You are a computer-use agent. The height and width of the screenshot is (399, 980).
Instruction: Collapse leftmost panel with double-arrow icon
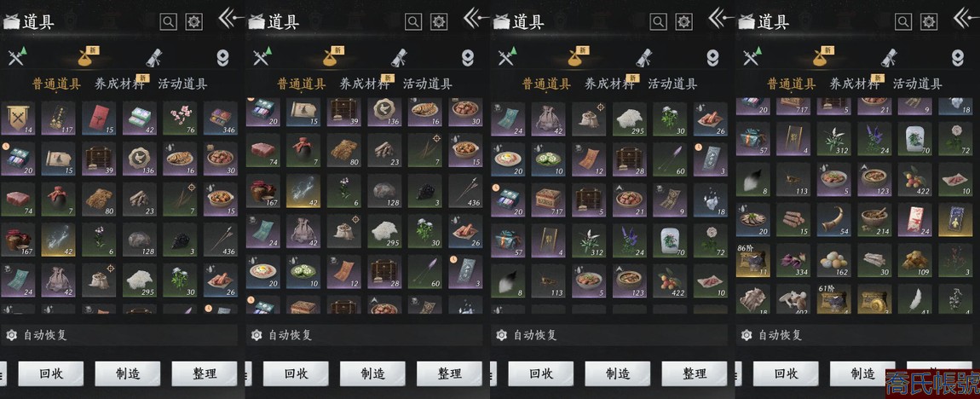tap(230, 18)
